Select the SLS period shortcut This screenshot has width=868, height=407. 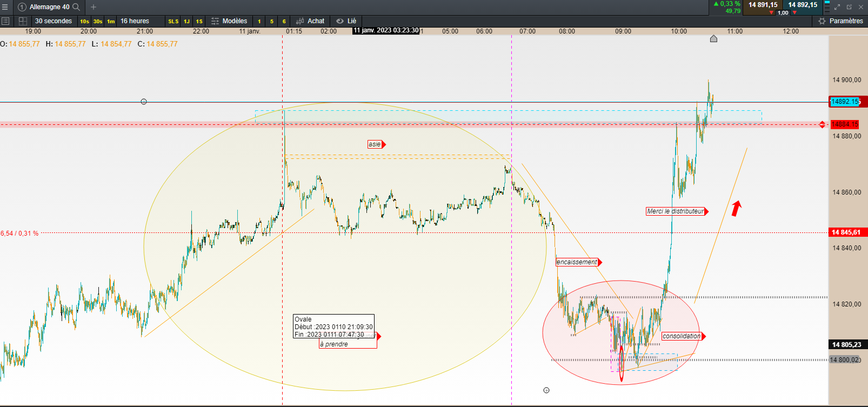[x=173, y=22]
